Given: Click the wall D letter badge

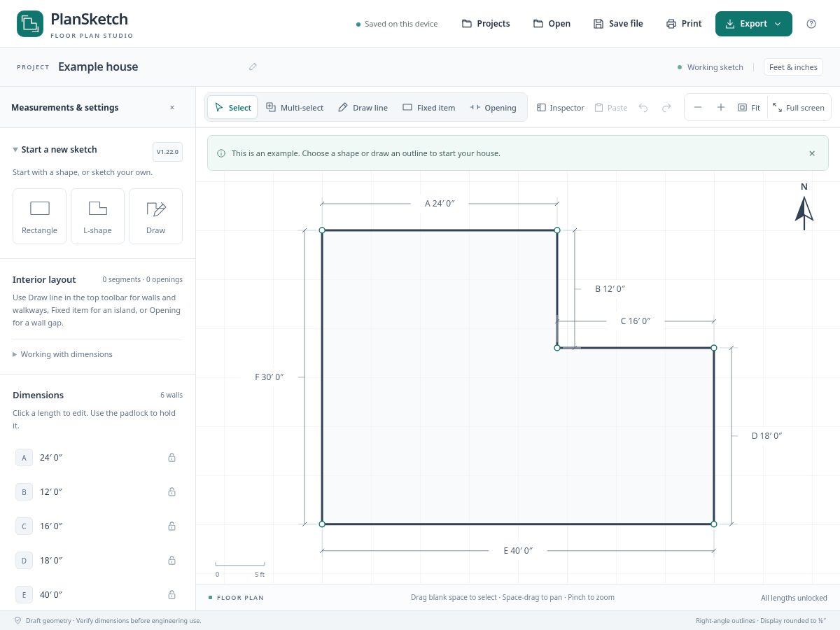Looking at the screenshot, I should click(x=24, y=561).
